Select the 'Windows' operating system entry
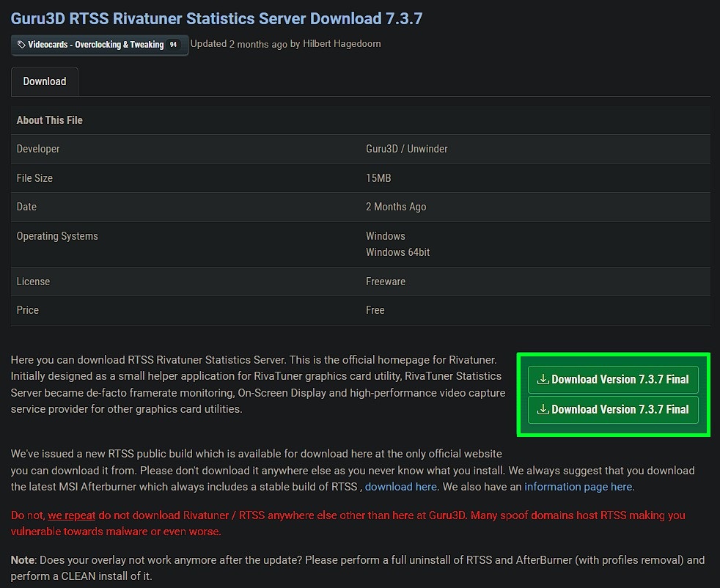Image resolution: width=720 pixels, height=588 pixels. click(x=385, y=236)
